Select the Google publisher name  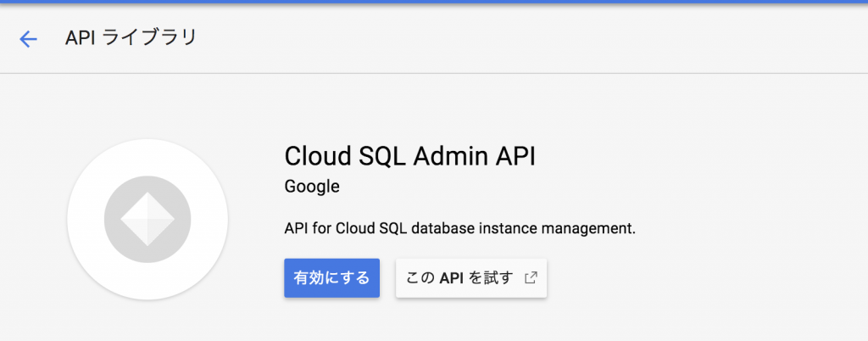tap(312, 187)
